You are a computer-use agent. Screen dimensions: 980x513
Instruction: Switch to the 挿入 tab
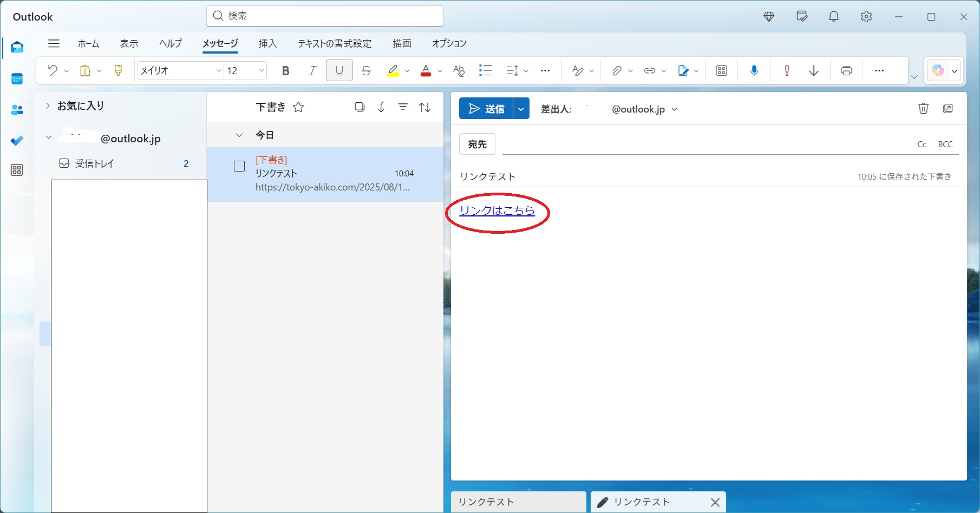pyautogui.click(x=267, y=43)
